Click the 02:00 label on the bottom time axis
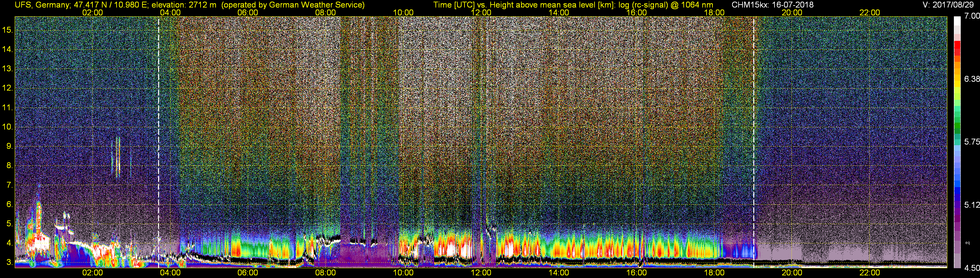 pos(92,273)
